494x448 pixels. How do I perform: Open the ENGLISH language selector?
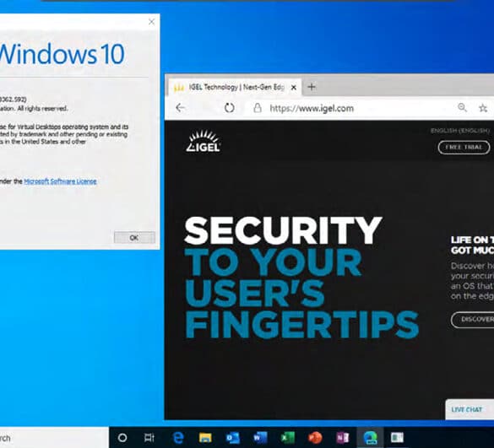[460, 131]
